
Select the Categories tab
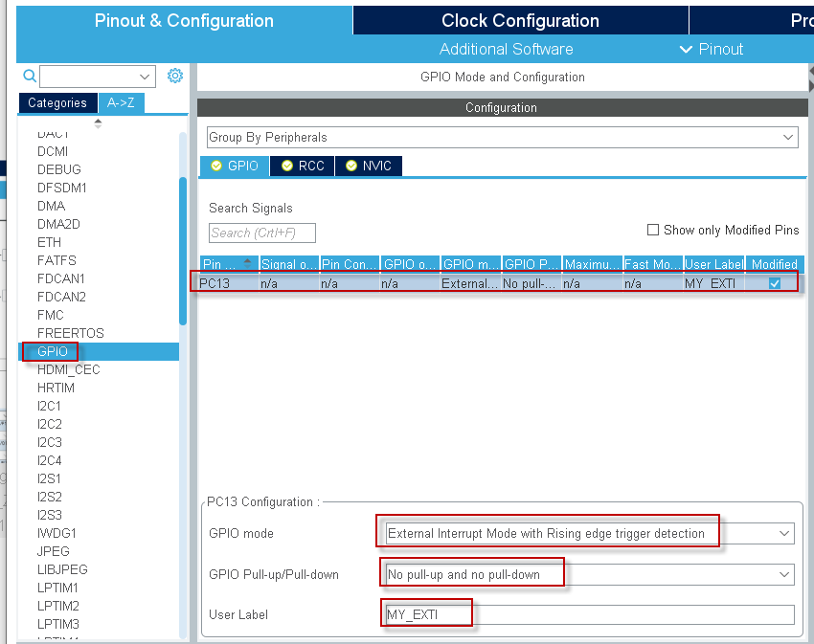point(57,102)
